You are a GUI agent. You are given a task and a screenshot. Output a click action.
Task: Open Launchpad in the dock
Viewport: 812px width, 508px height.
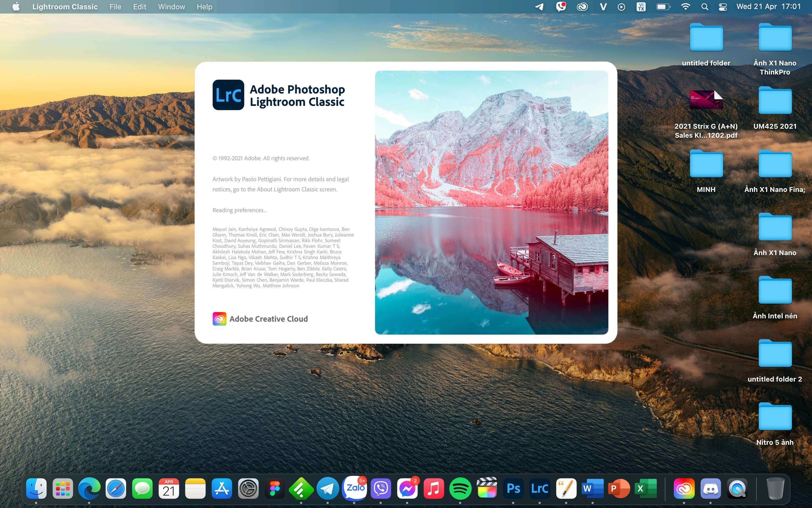63,488
